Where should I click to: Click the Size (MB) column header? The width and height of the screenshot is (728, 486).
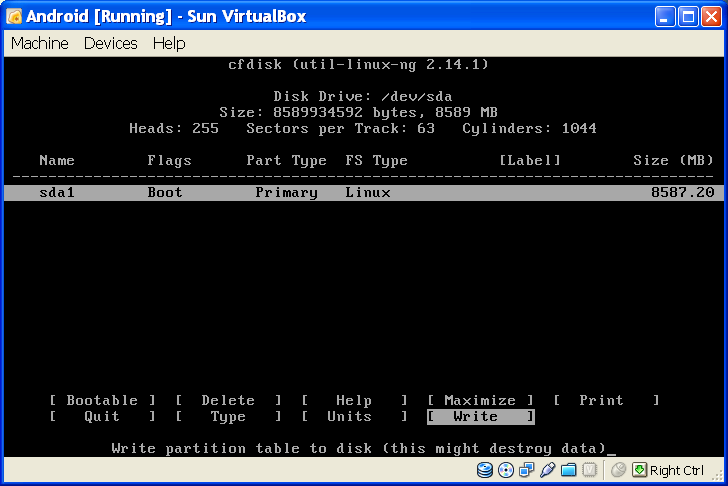coord(673,160)
